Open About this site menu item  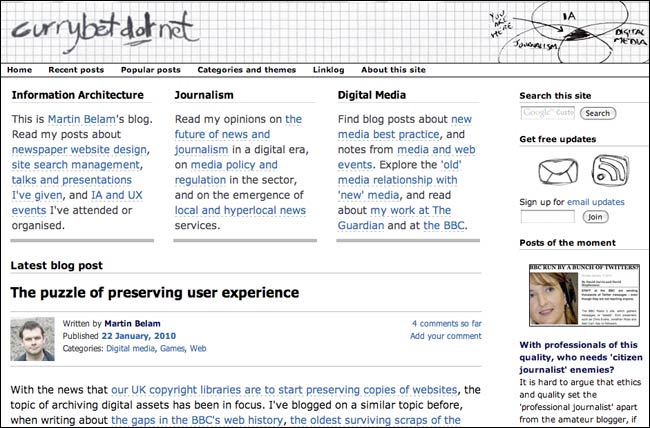393,70
